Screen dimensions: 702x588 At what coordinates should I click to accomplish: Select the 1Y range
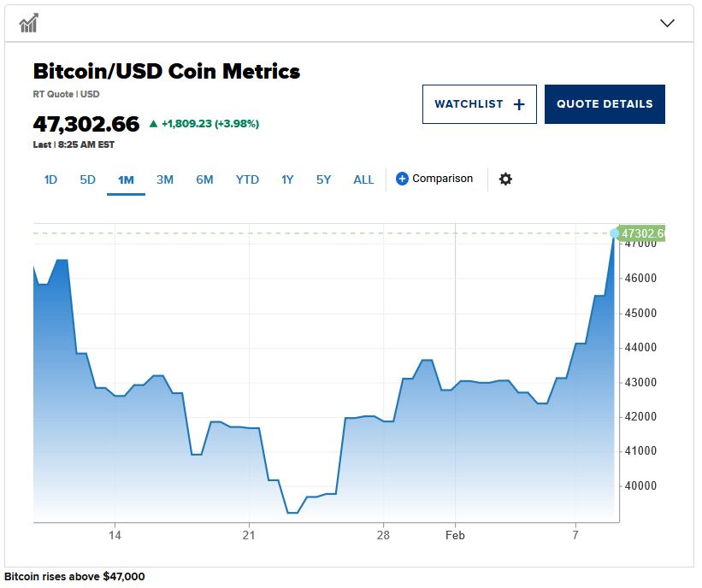tap(286, 179)
